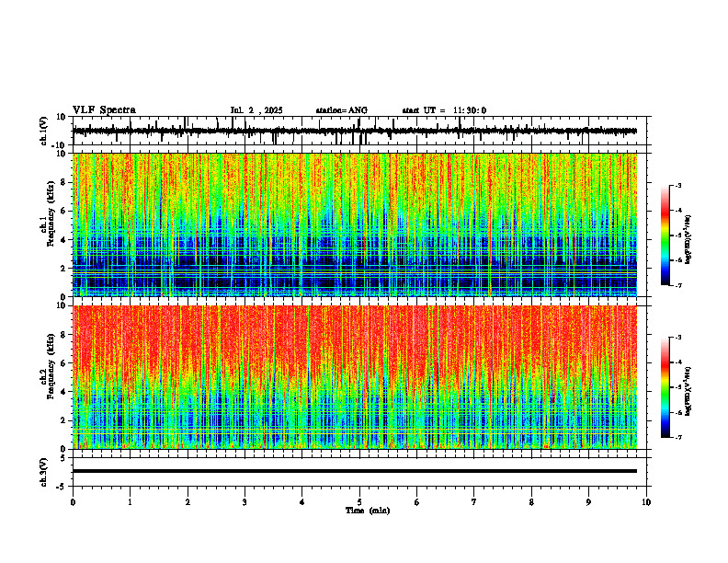Click the ch.1 spectrogram color bar
Viewport: 728px width, 563px height.
[665, 236]
